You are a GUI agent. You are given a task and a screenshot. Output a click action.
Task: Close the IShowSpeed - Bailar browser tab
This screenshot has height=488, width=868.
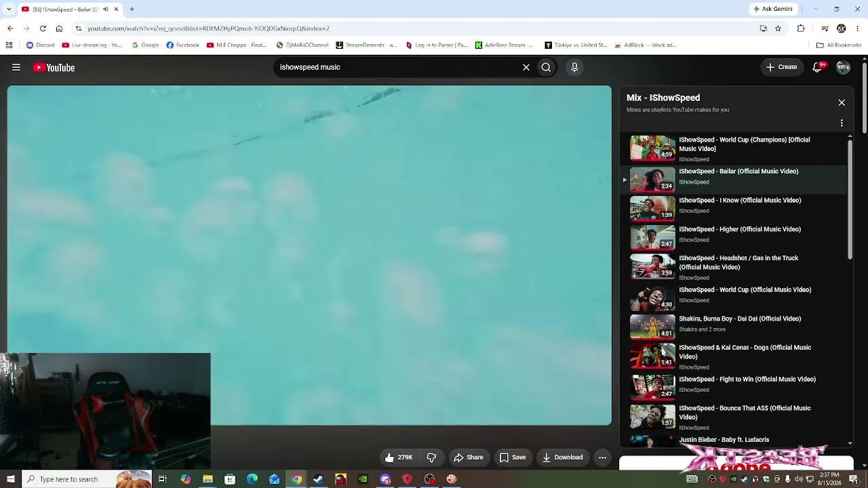[x=116, y=9]
